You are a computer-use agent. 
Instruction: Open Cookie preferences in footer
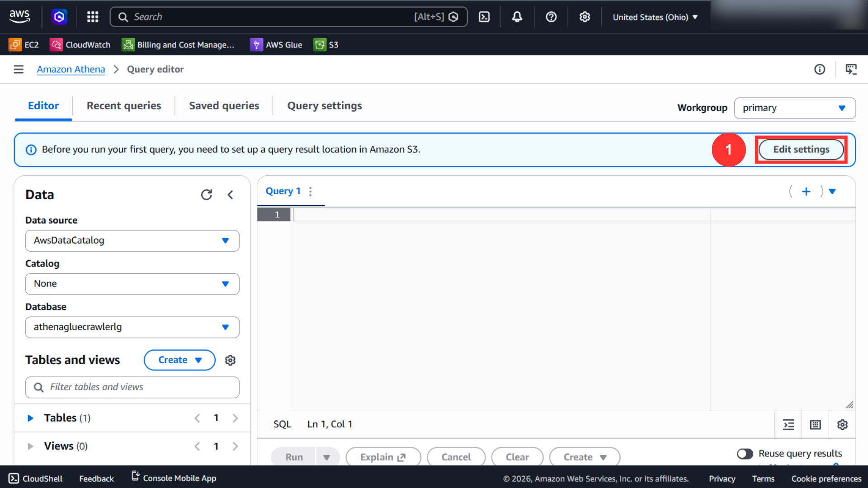pos(826,479)
